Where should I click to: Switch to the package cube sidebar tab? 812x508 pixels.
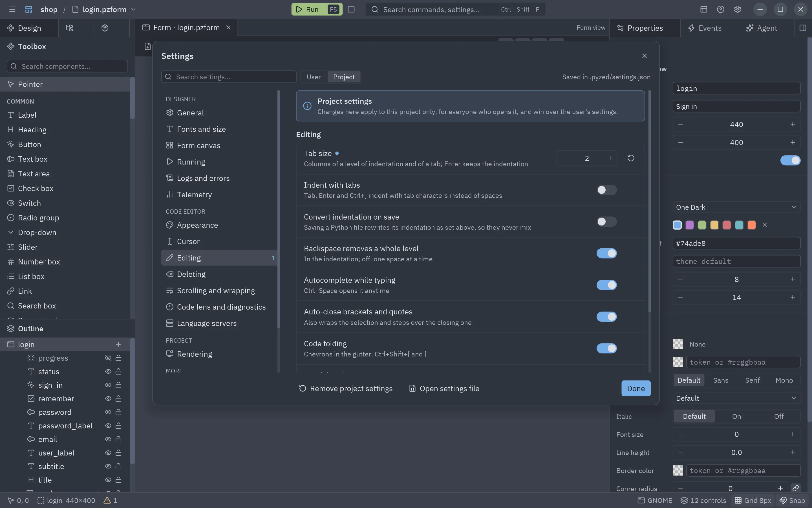click(x=105, y=28)
